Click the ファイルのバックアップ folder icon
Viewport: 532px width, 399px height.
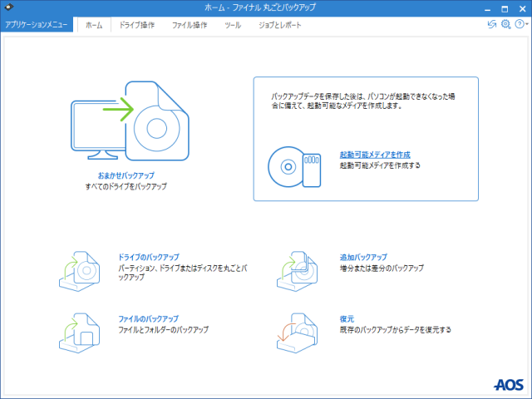tap(80, 332)
